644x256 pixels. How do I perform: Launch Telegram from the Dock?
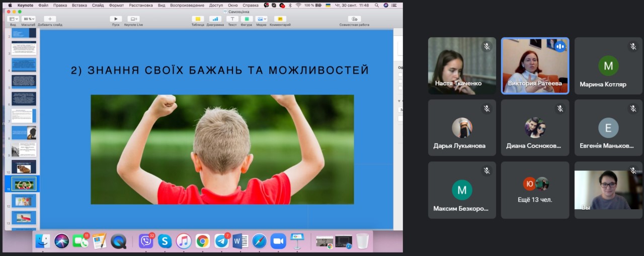tap(221, 241)
